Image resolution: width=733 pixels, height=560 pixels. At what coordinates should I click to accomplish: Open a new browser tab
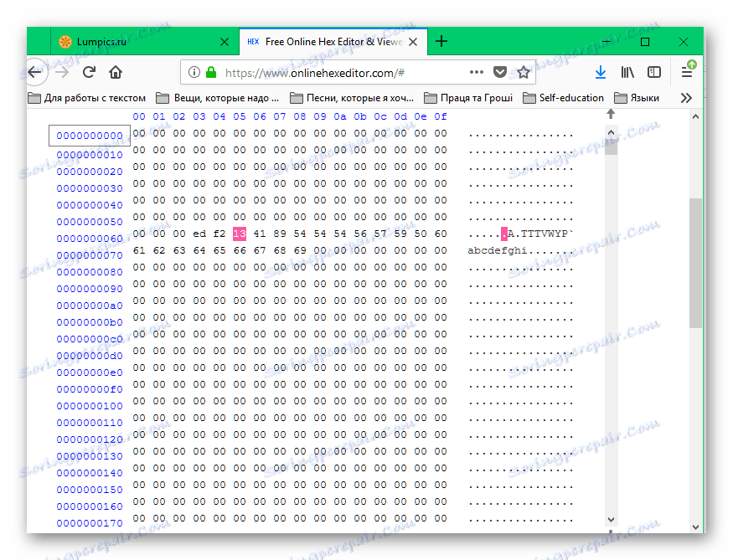[x=441, y=42]
